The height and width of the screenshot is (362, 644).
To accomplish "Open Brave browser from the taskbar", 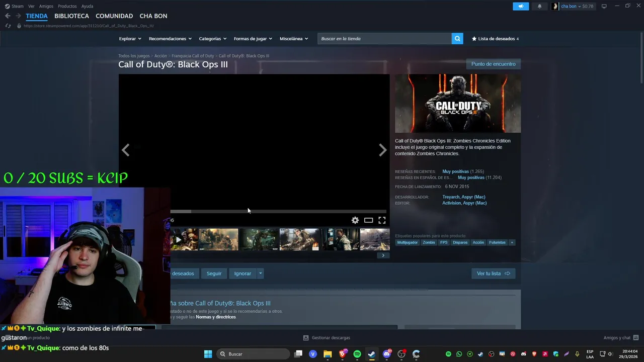I will tap(343, 354).
